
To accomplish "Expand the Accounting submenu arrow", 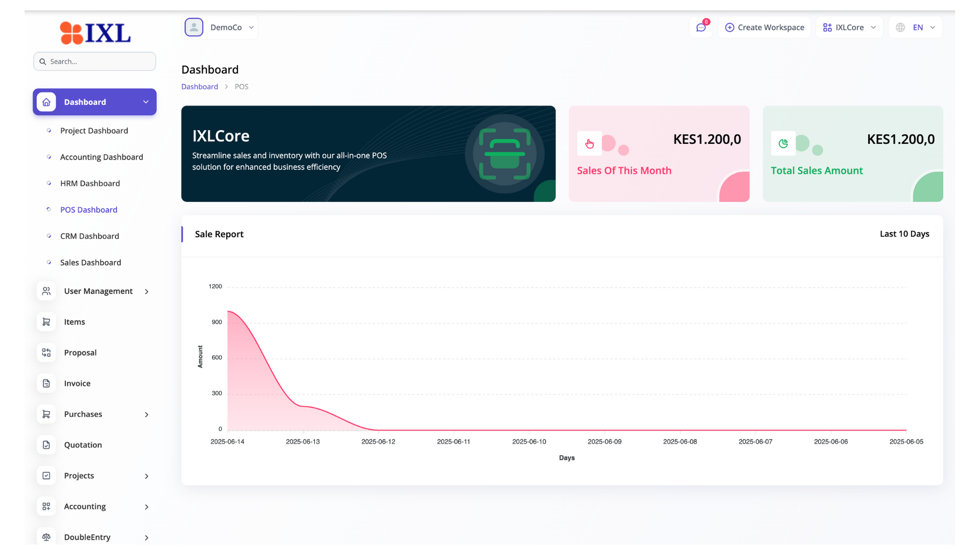I will [146, 507].
